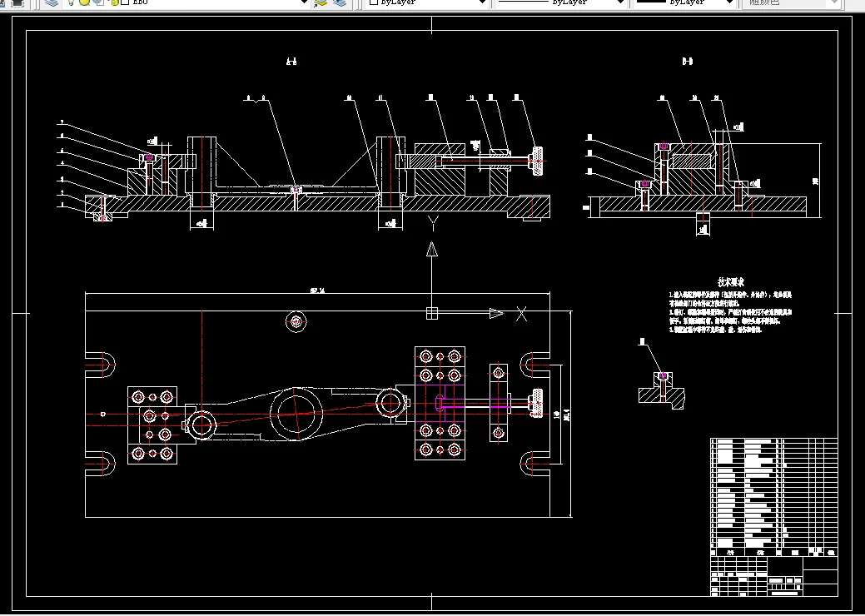Screen dimensions: 865x616
Task: Open the Layer Properties Manager icon
Action: tap(52, 2)
